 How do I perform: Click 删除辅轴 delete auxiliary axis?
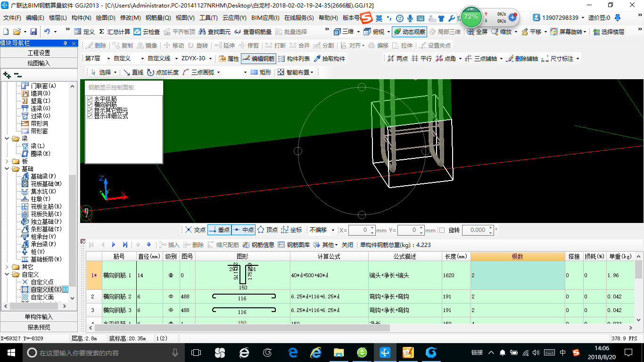click(521, 59)
